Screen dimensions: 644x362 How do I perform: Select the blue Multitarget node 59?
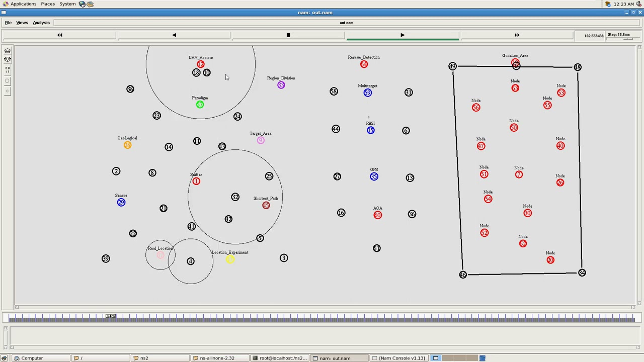[x=368, y=93]
